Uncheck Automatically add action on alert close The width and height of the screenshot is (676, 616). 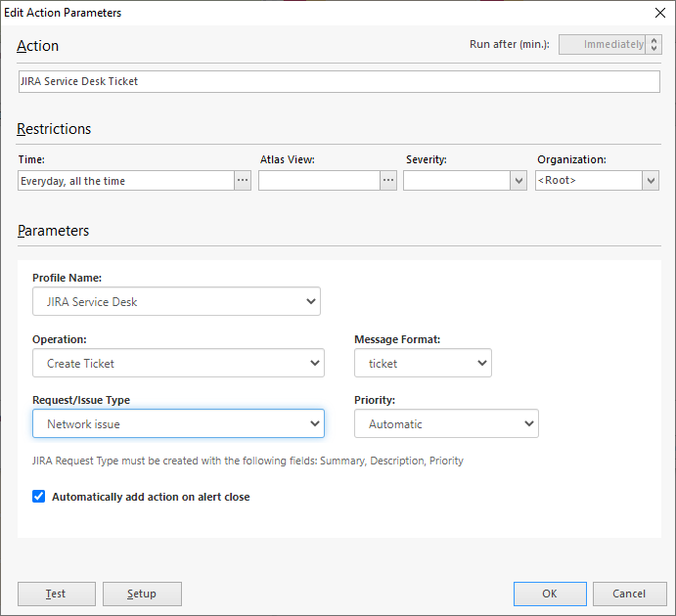point(39,497)
